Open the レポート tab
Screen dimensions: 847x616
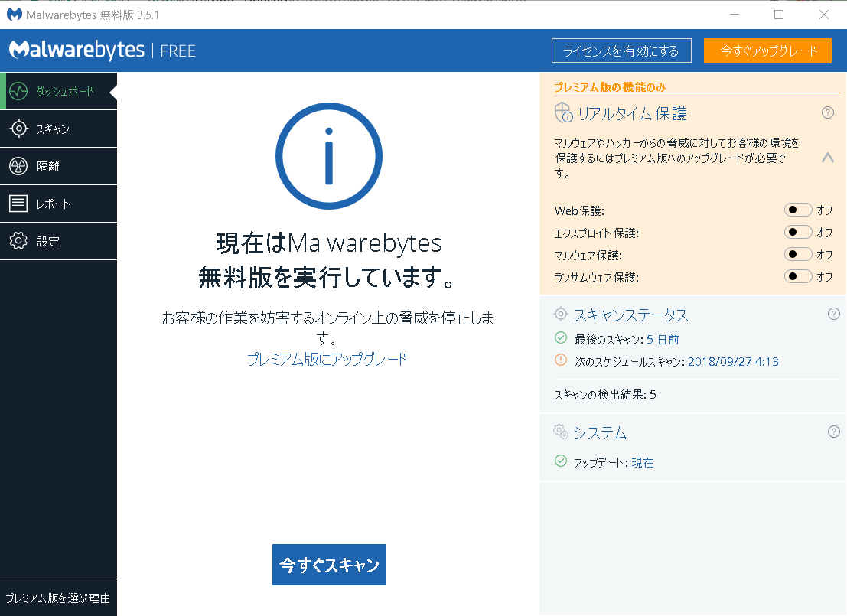58,204
